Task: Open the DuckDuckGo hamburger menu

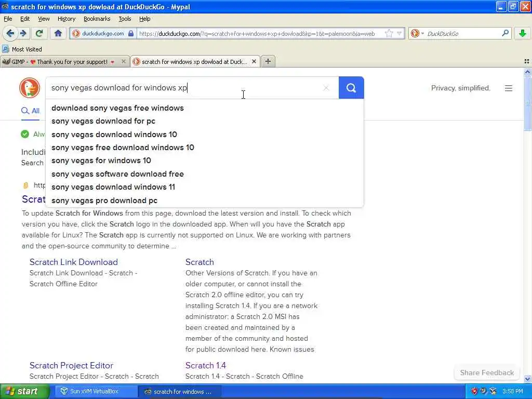Action: click(508, 88)
